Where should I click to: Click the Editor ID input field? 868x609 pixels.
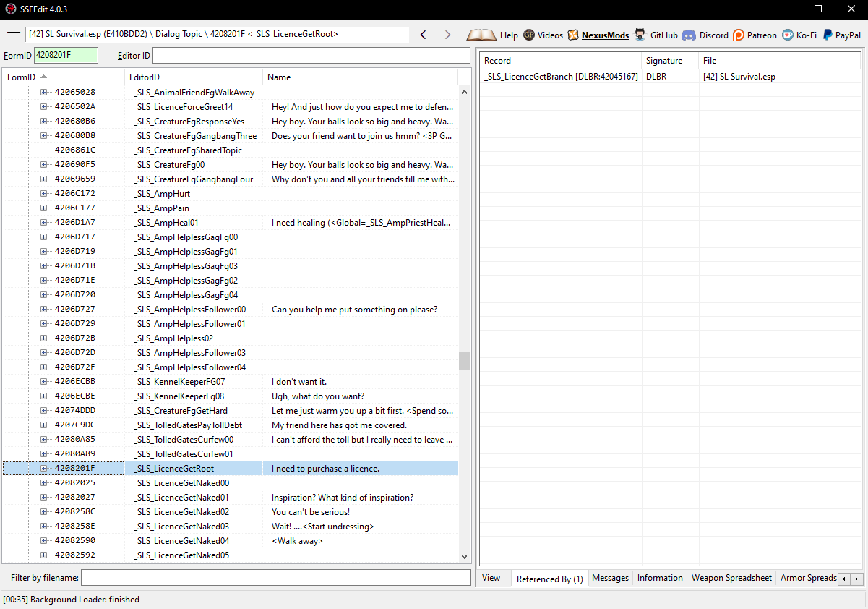pos(311,56)
